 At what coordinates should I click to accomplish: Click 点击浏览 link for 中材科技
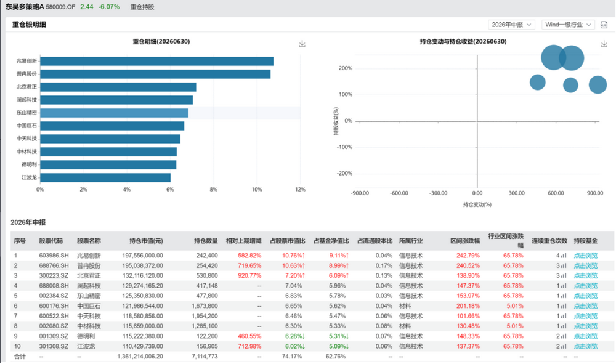585,326
